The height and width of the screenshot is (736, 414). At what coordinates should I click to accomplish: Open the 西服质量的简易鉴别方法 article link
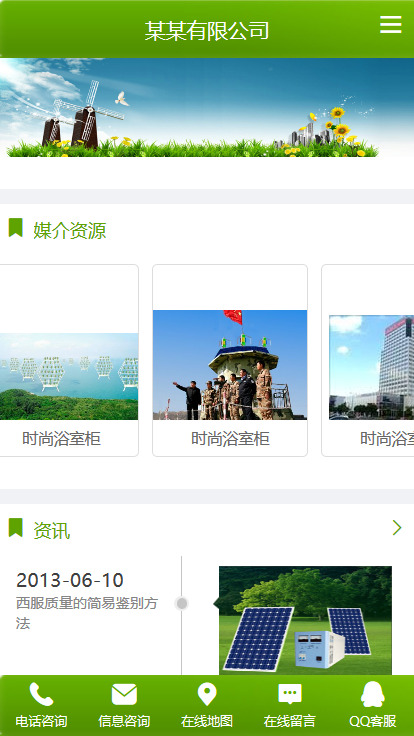87,613
